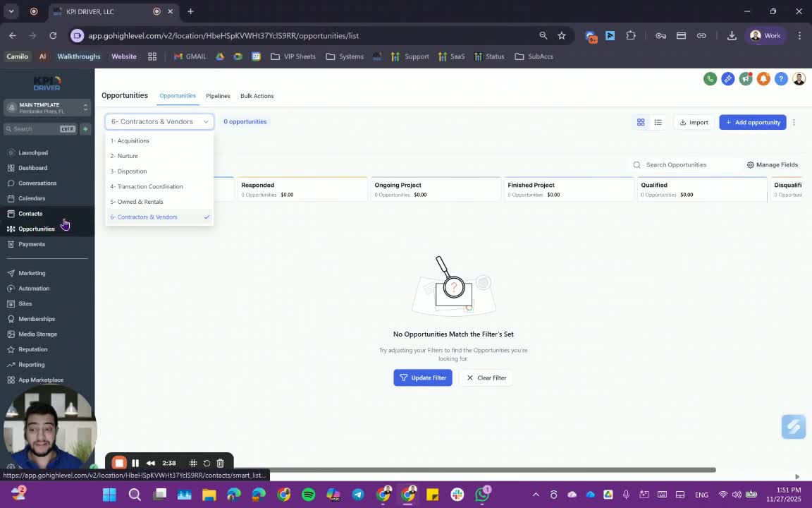Open the Dashboard sidebar item
The height and width of the screenshot is (508, 812).
(x=32, y=168)
